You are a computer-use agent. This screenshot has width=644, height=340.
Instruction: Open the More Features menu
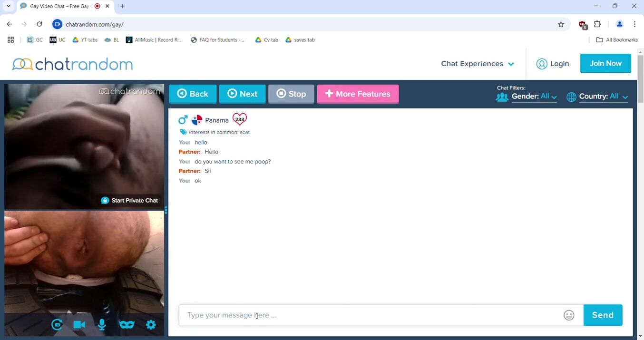point(358,94)
